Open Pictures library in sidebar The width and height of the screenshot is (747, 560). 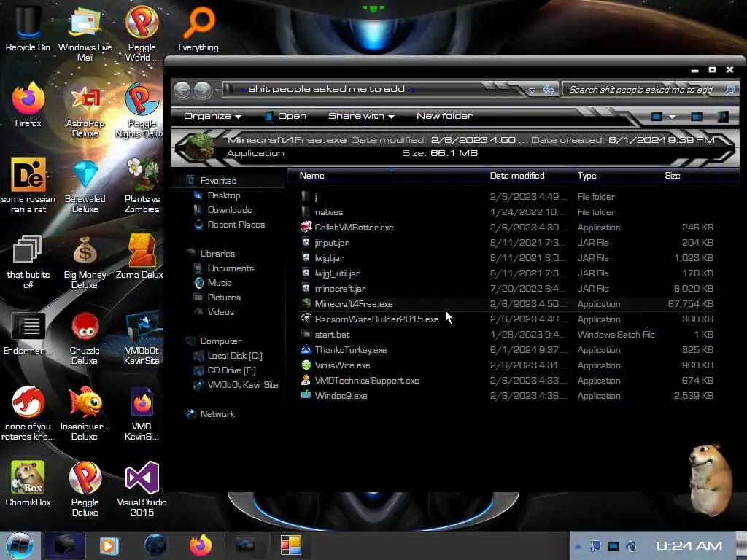tap(223, 297)
